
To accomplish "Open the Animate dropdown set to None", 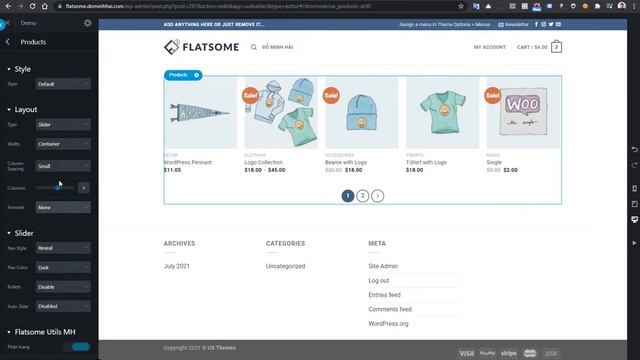I will click(x=63, y=207).
